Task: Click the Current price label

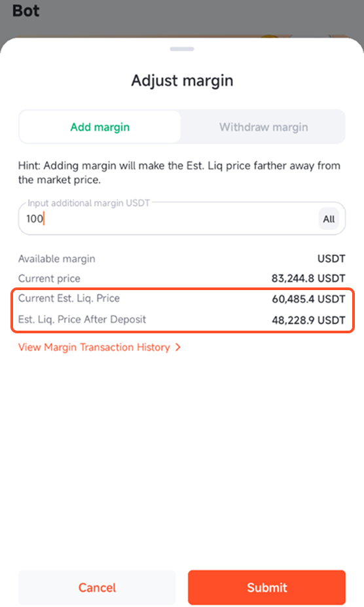Action: (x=49, y=278)
